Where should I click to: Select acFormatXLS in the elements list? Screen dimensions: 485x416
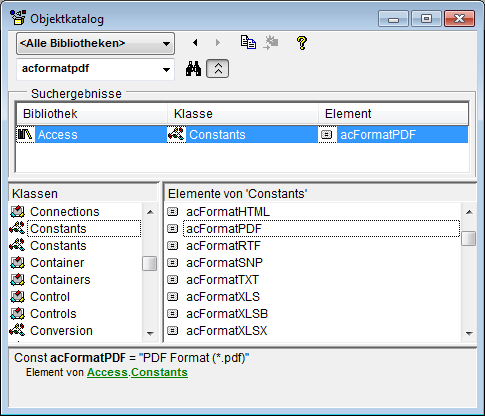[223, 297]
